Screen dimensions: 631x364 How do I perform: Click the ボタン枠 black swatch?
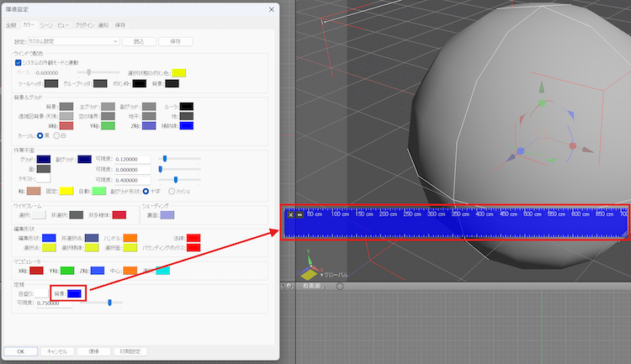pos(139,84)
